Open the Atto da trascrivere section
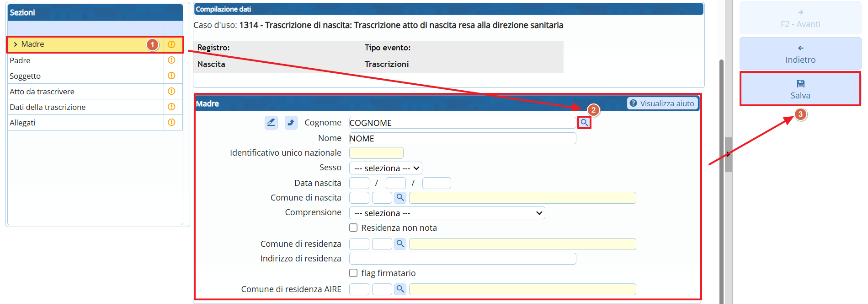The image size is (868, 304). (42, 92)
